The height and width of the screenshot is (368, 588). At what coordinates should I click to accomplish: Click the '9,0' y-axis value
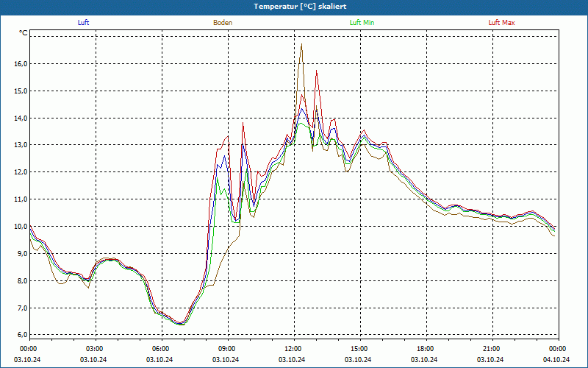(23, 253)
